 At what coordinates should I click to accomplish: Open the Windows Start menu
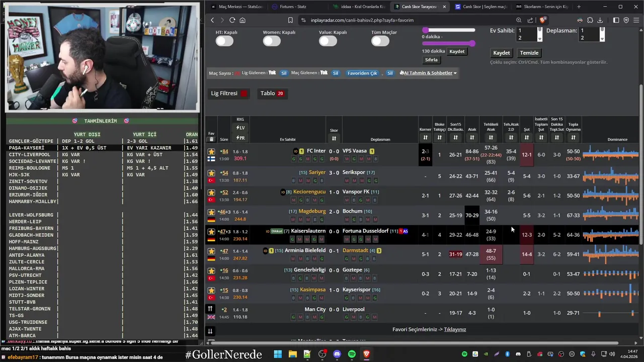[278, 354]
